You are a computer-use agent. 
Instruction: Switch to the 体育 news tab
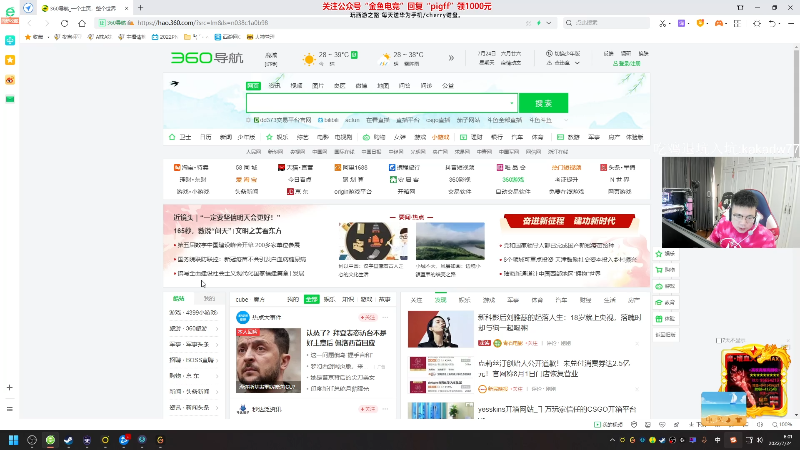537,300
